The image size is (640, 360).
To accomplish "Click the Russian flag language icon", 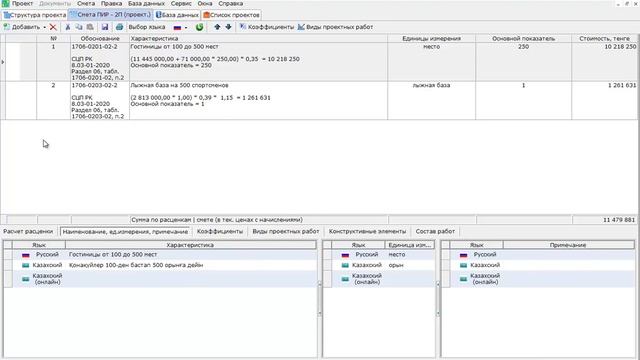I will point(177,28).
